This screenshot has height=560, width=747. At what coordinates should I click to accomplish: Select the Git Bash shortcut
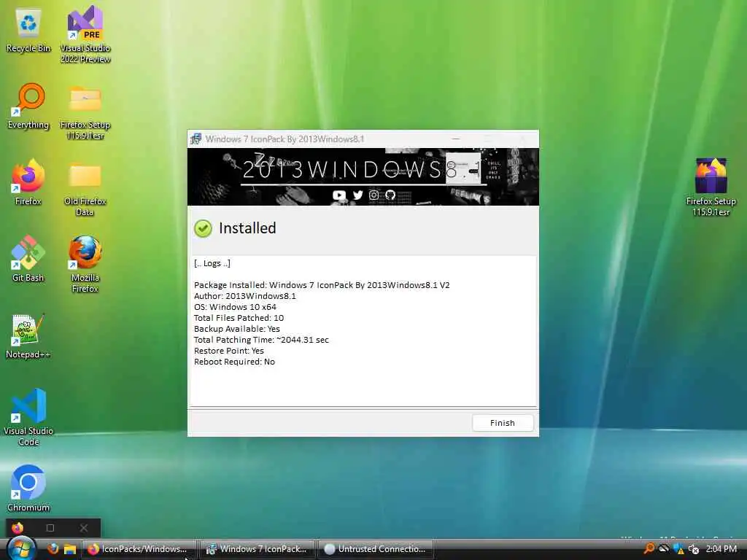click(x=28, y=259)
